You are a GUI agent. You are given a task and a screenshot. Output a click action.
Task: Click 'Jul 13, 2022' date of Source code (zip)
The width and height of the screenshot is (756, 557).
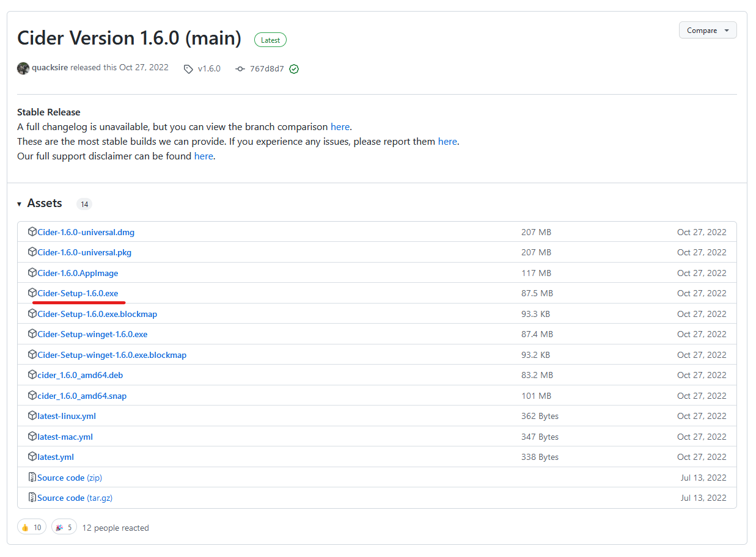[703, 478]
